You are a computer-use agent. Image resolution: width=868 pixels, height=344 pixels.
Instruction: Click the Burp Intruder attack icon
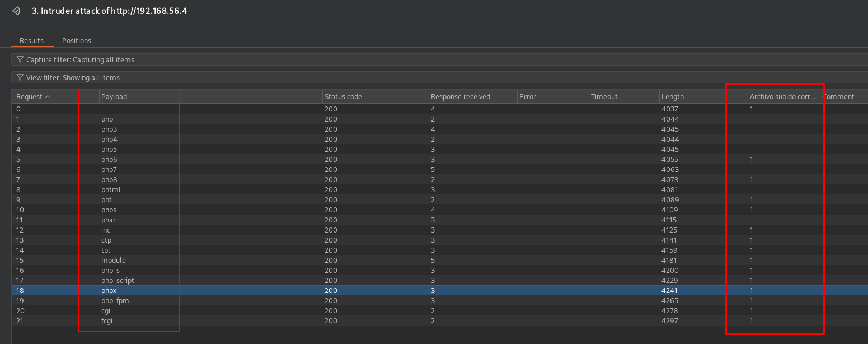click(x=16, y=11)
